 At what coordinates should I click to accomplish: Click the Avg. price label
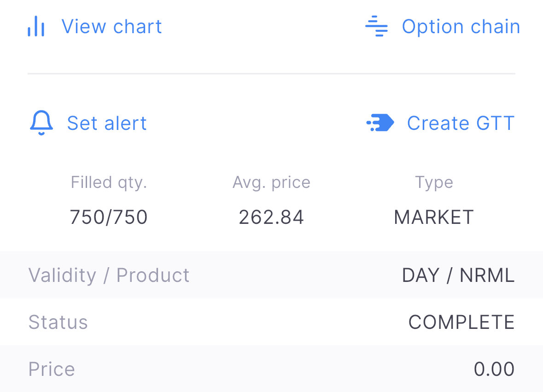click(x=271, y=182)
